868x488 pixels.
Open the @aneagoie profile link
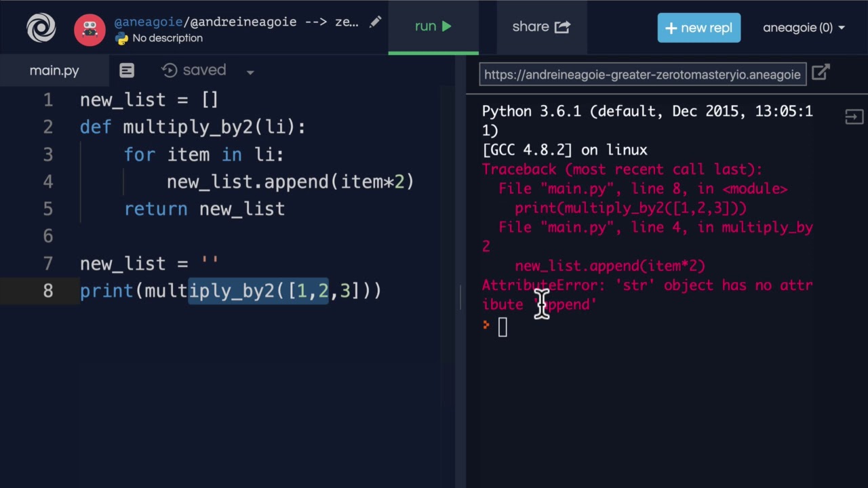click(x=147, y=22)
